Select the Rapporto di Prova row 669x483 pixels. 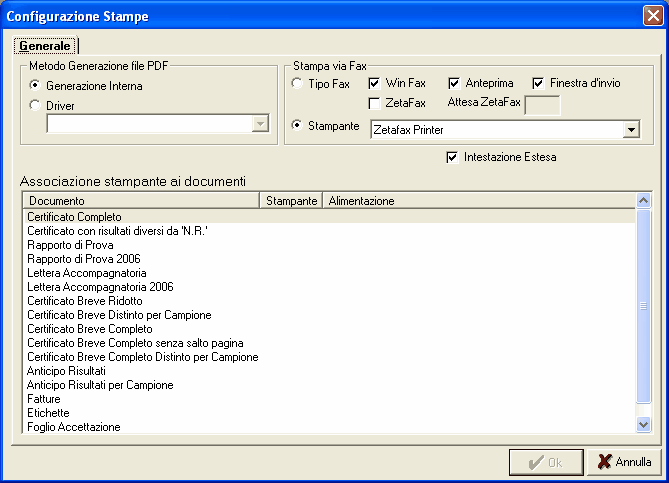(330, 245)
